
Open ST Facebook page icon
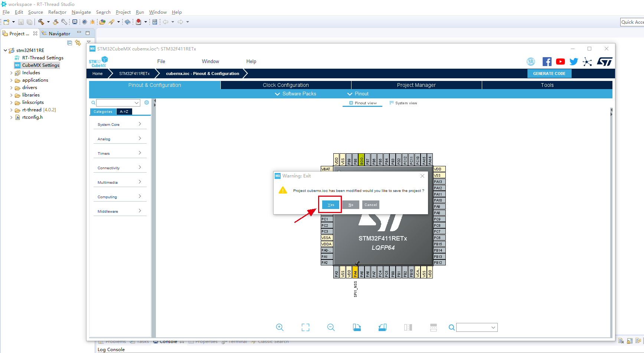[x=547, y=62]
